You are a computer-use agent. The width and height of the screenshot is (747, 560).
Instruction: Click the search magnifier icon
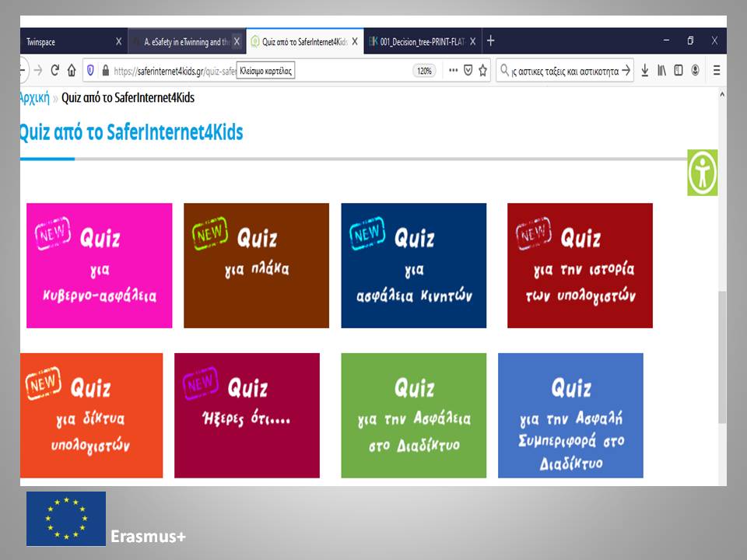click(504, 71)
